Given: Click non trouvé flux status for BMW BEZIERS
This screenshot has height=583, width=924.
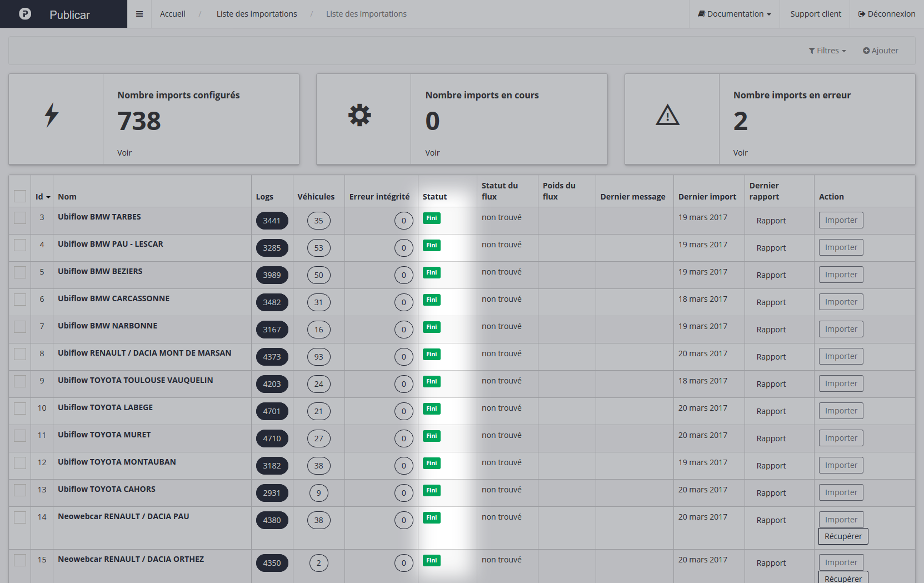Looking at the screenshot, I should [x=502, y=272].
